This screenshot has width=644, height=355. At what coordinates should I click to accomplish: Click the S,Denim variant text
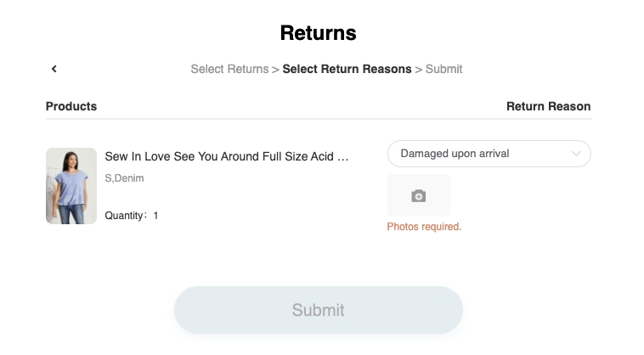(x=124, y=178)
